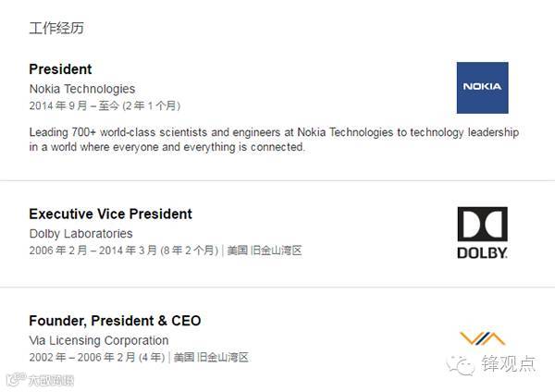Viewport: 555px width, 392px height.
Task: Click the Nokia company logo
Action: tap(482, 88)
